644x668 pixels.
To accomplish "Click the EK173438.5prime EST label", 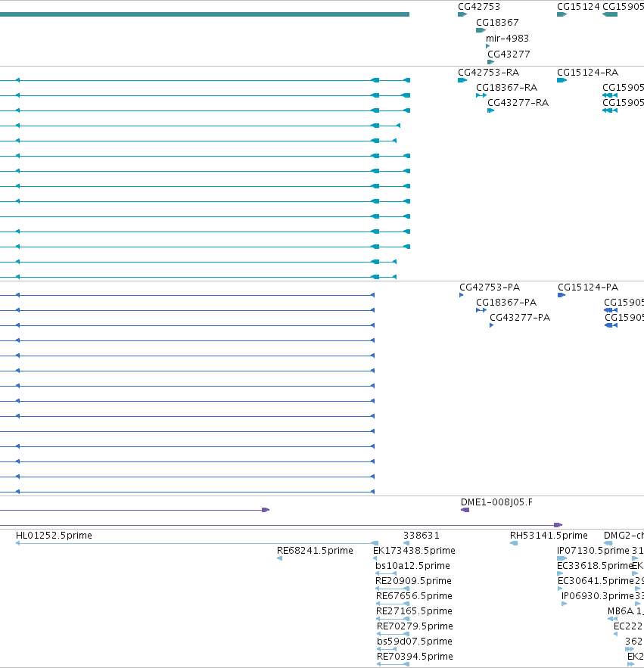I will click(414, 551).
